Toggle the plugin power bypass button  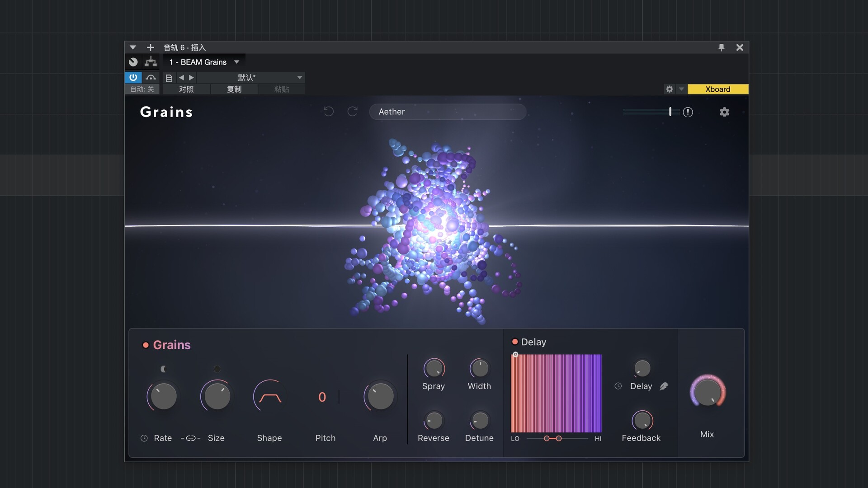(x=133, y=77)
